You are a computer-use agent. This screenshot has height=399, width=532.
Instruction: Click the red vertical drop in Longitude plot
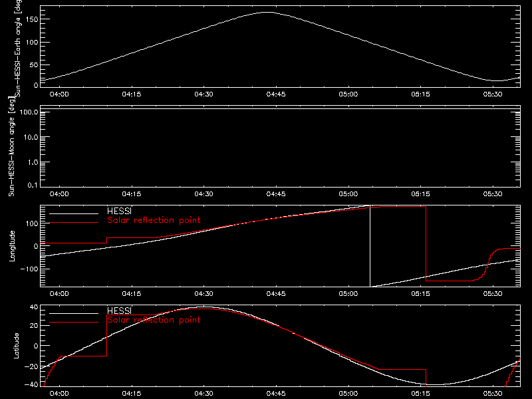pos(426,243)
